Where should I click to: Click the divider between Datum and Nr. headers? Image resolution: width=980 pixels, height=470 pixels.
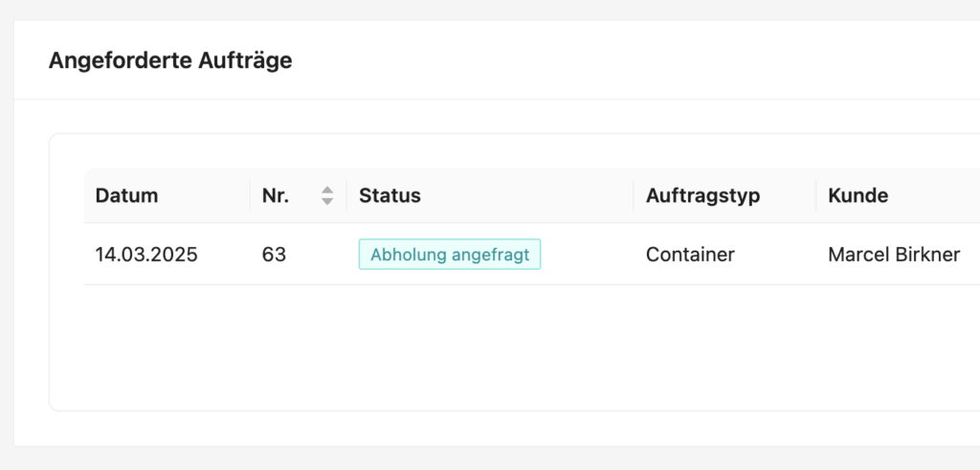(x=251, y=195)
